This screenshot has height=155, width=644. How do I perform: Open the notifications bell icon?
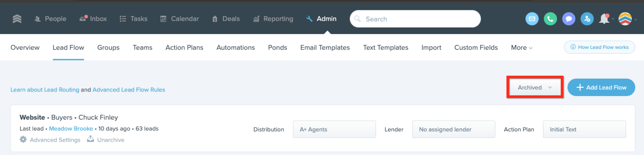604,19
